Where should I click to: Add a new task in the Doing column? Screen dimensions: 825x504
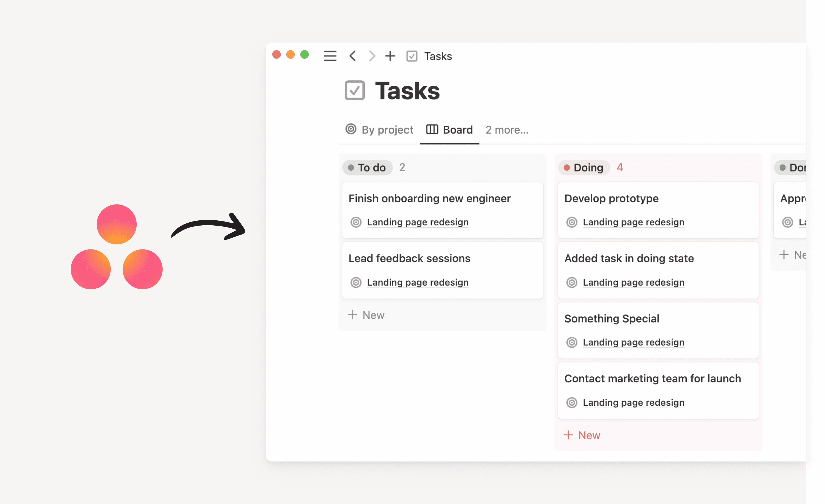point(582,435)
